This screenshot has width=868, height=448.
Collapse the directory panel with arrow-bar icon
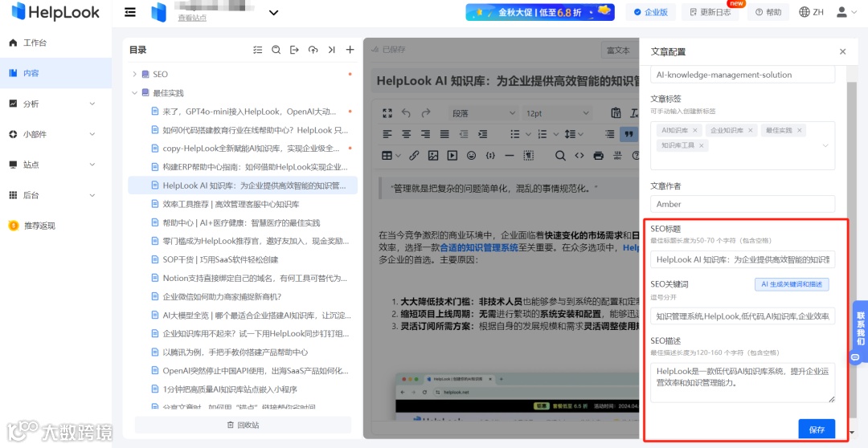331,50
